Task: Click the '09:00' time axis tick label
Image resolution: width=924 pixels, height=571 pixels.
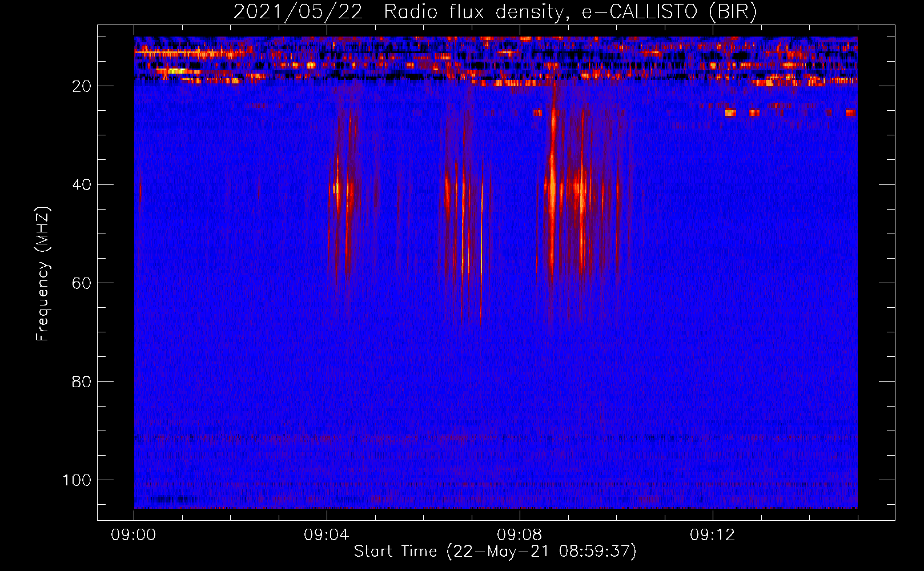Action: pyautogui.click(x=134, y=535)
